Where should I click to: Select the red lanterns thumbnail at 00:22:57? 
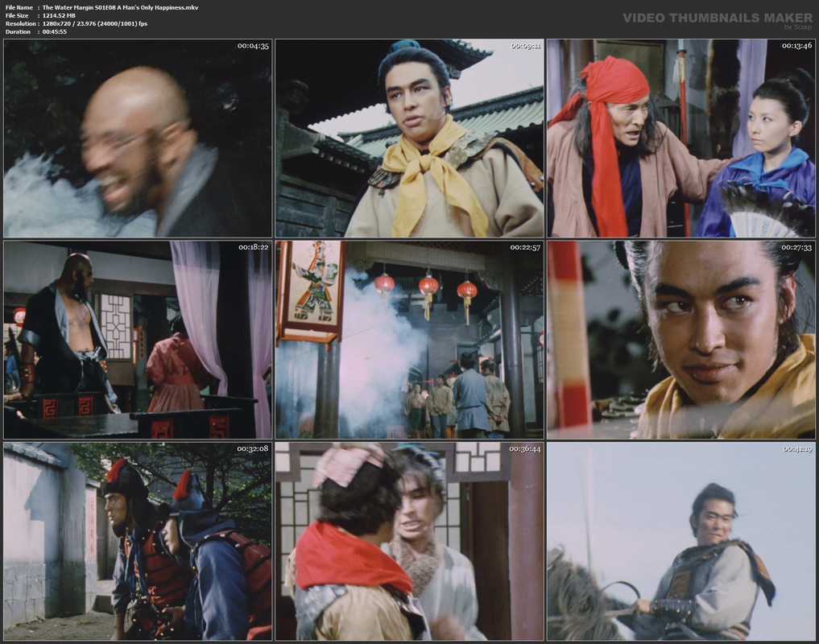tap(409, 340)
